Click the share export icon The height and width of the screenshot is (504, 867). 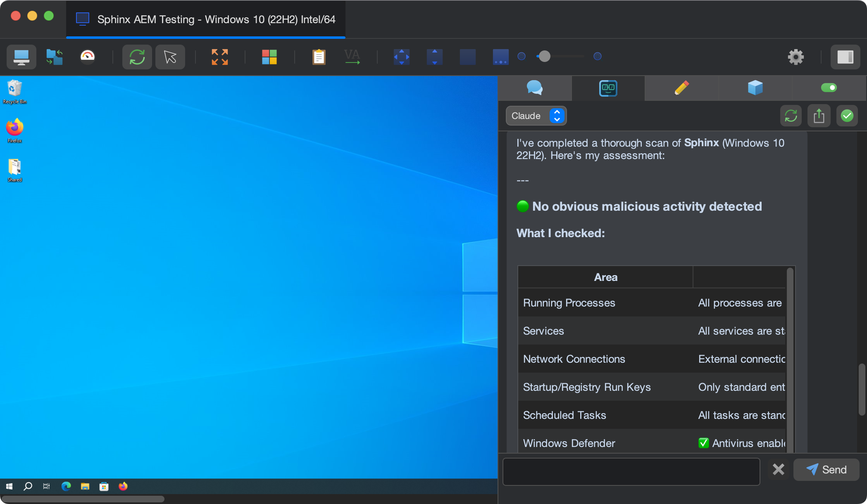pyautogui.click(x=819, y=116)
